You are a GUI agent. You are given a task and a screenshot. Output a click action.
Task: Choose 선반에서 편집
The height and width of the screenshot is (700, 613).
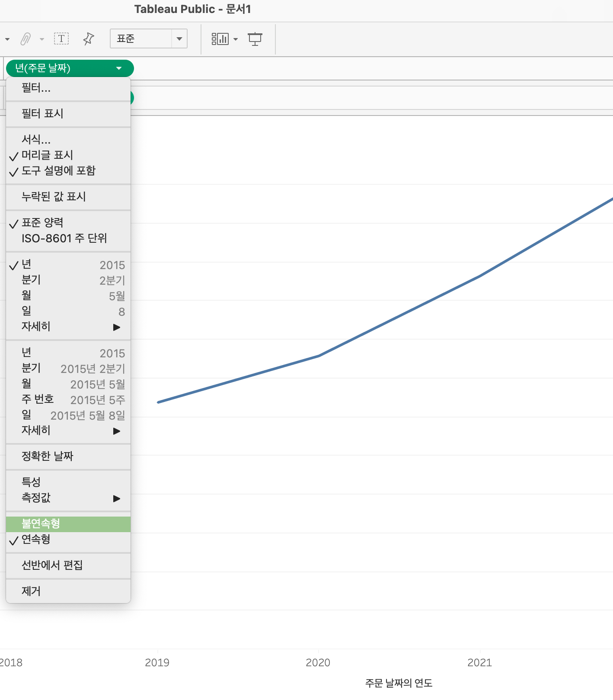(x=68, y=565)
